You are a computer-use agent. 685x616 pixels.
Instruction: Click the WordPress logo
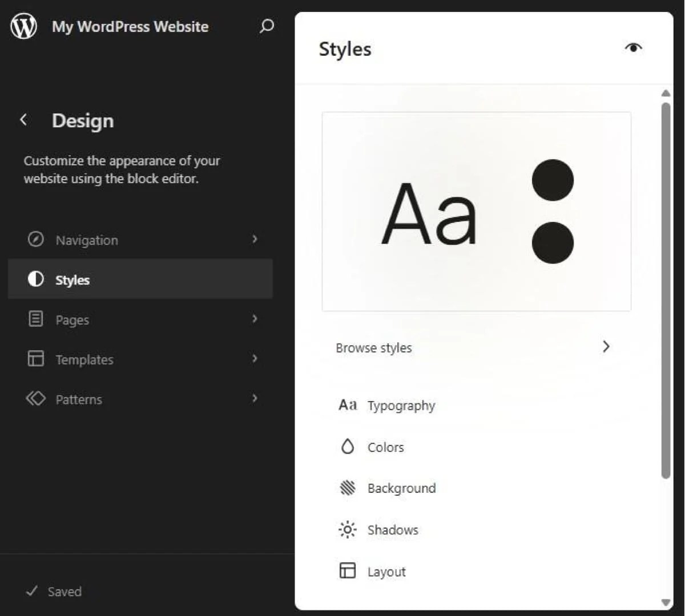click(x=23, y=25)
